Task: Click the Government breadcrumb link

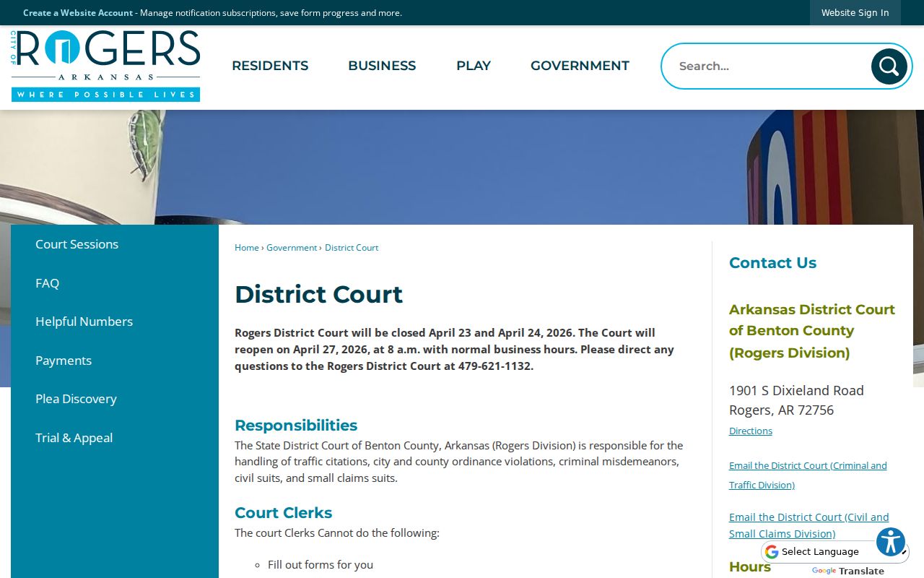Action: click(292, 248)
